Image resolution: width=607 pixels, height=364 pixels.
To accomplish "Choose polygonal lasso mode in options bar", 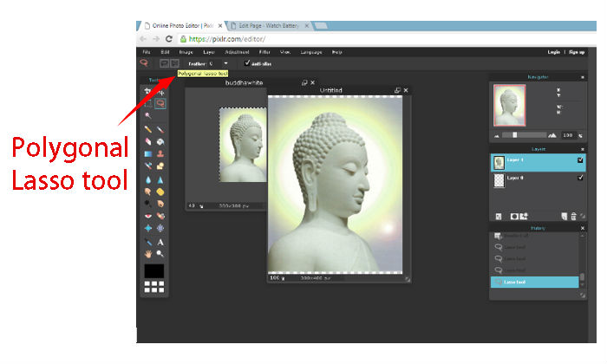I will pos(174,63).
